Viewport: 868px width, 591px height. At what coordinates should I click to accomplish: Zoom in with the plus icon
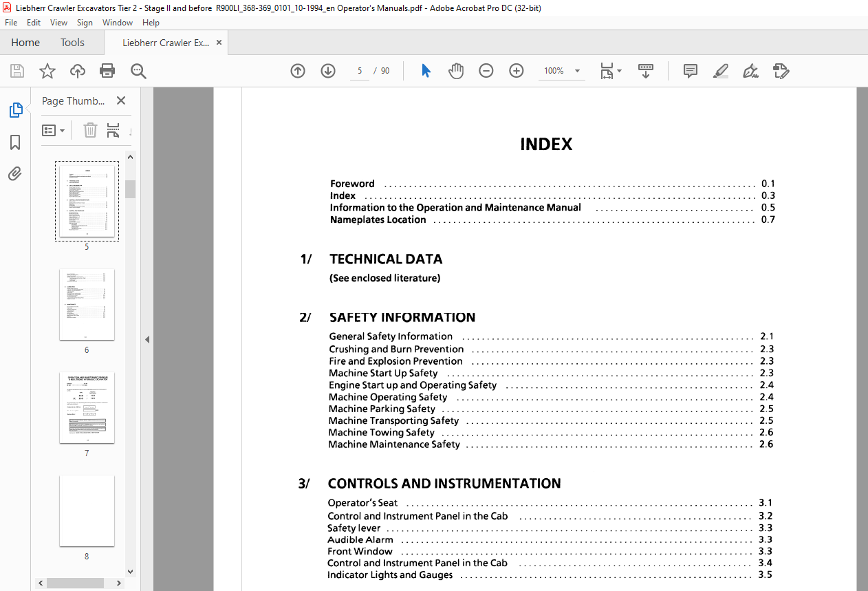[x=517, y=71]
